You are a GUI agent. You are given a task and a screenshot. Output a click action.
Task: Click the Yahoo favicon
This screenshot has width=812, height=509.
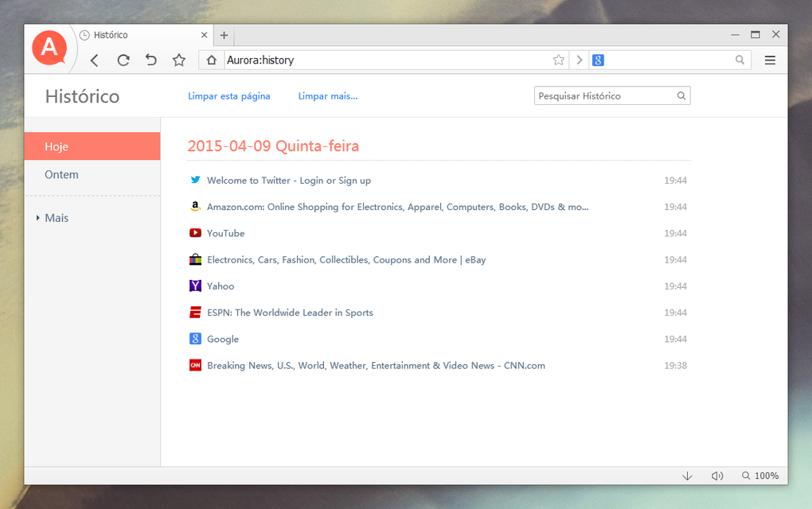pos(195,286)
